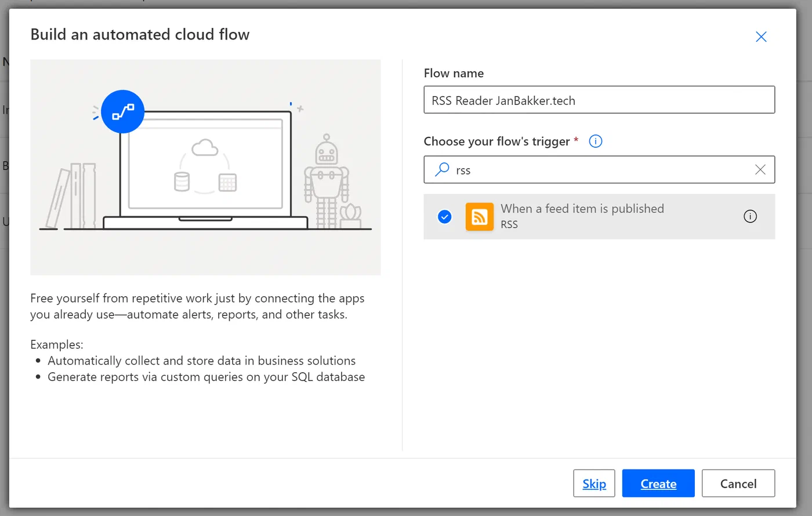Image resolution: width=812 pixels, height=516 pixels.
Task: Clear the rss trigger search text
Action: coord(760,169)
